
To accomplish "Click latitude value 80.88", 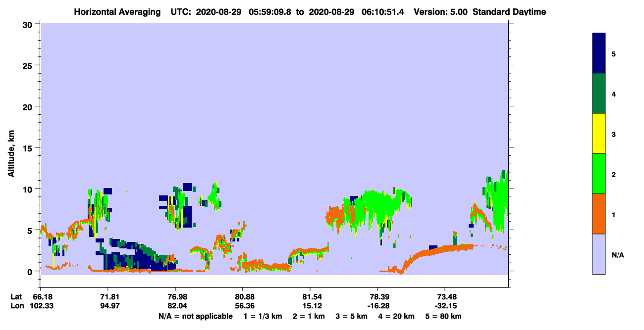I will pyautogui.click(x=243, y=297).
